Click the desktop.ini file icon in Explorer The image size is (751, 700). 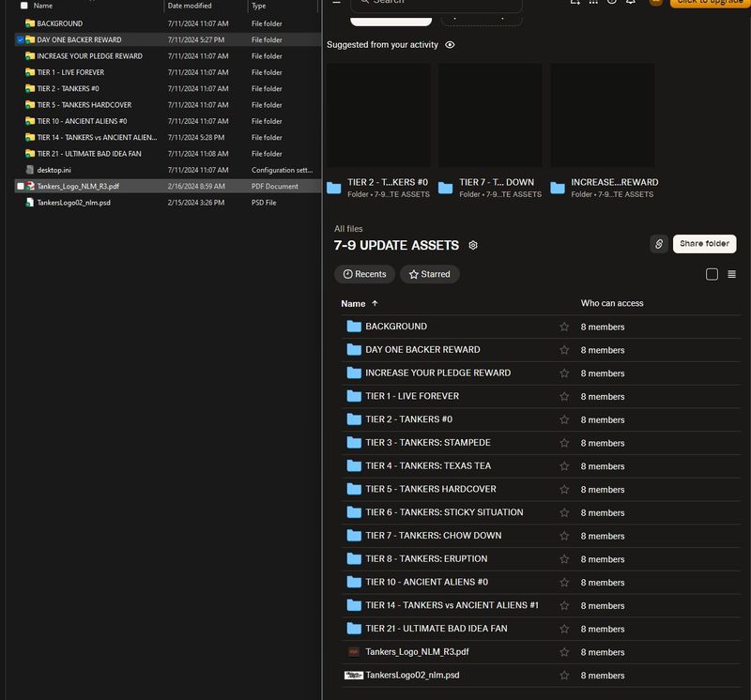point(30,170)
